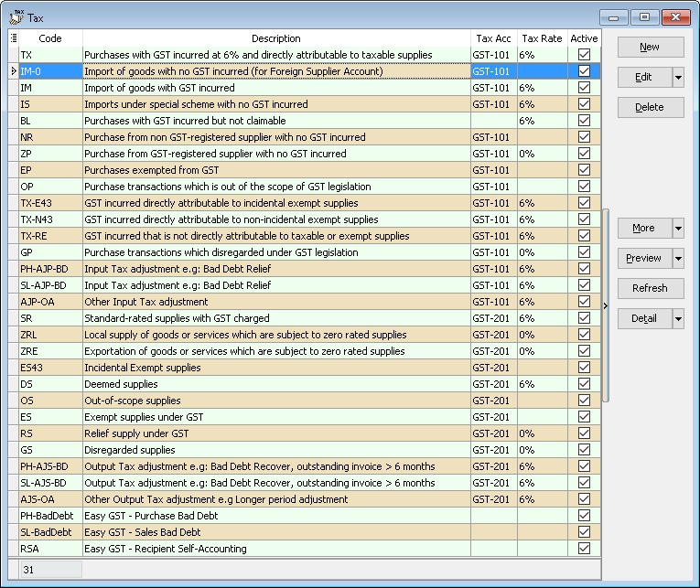Open the More button dropdown arrow

pyautogui.click(x=678, y=228)
